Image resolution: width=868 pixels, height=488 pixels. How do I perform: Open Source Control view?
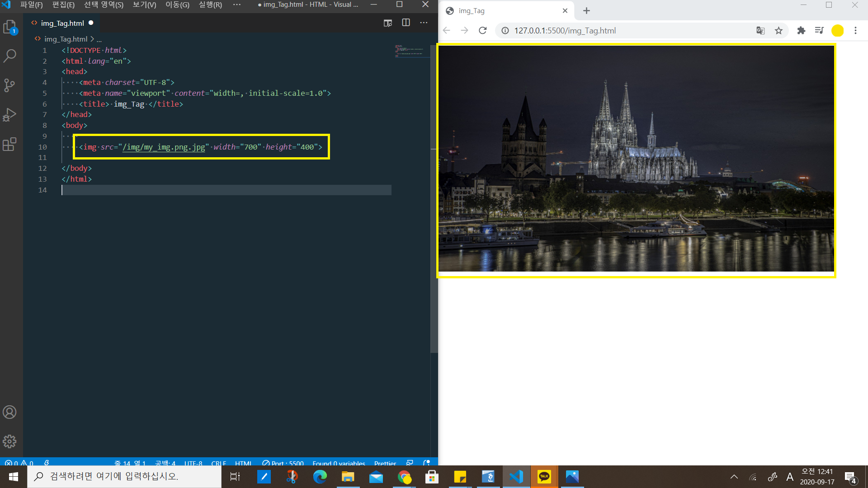(x=9, y=85)
